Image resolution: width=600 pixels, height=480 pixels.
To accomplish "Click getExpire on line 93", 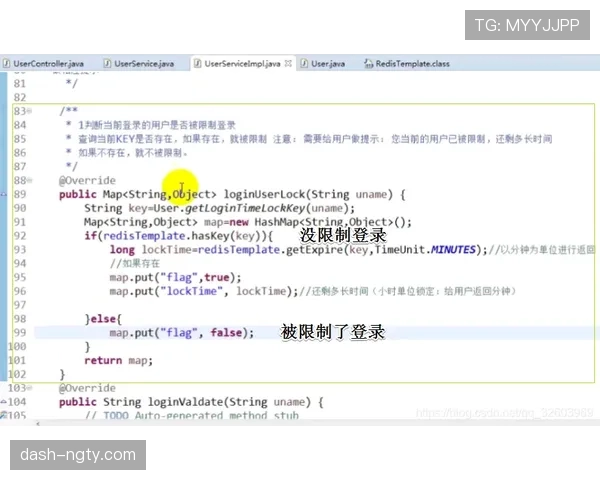I will tap(315, 250).
